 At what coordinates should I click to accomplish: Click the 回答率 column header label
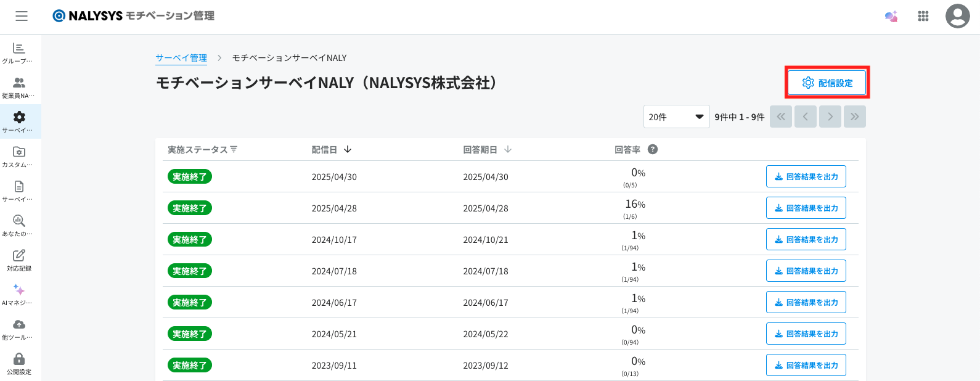(627, 149)
